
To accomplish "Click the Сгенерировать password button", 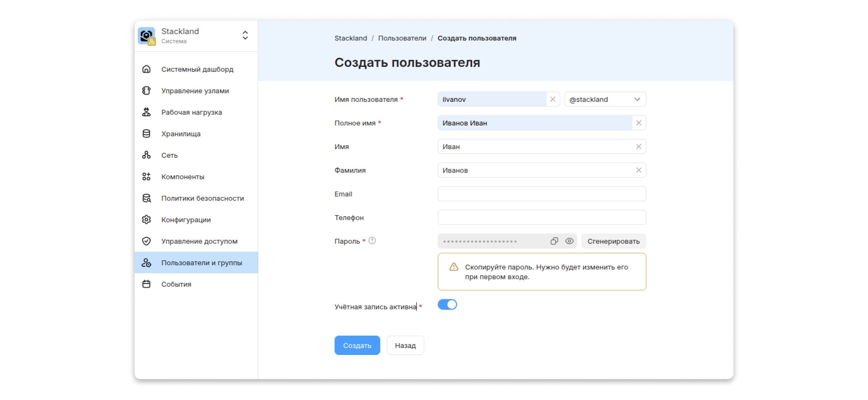I will (x=613, y=241).
